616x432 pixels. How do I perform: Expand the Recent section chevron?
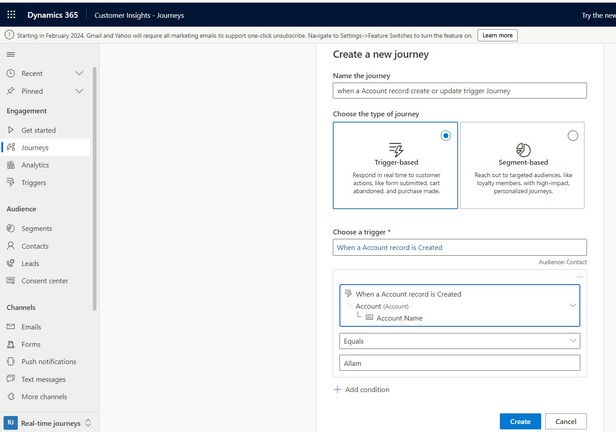click(x=79, y=73)
